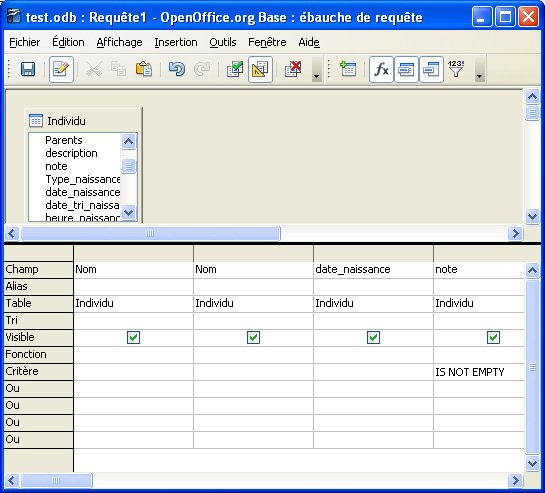Toggle Alias row icon
The width and height of the screenshot is (545, 493).
431,69
